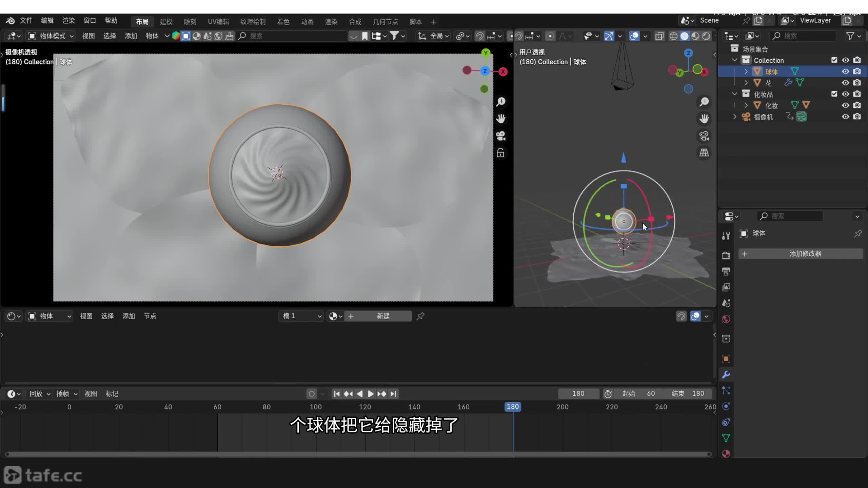Select solid viewport shading mode

pos(684,36)
